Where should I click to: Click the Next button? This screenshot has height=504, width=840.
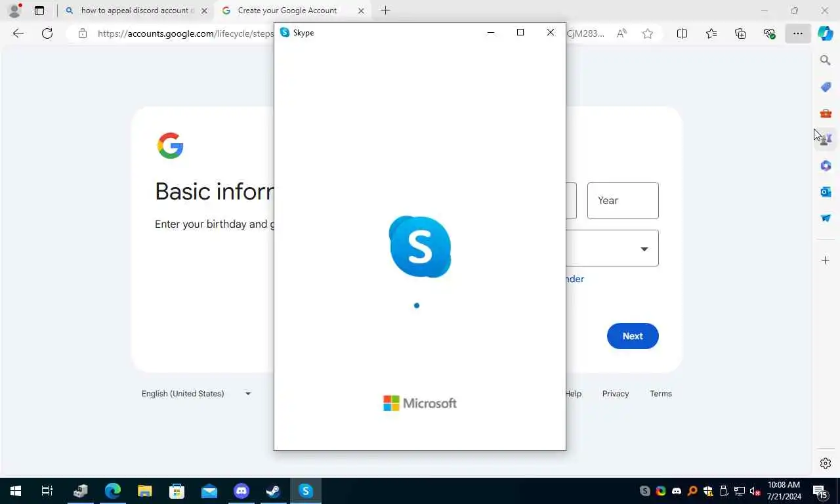click(633, 336)
